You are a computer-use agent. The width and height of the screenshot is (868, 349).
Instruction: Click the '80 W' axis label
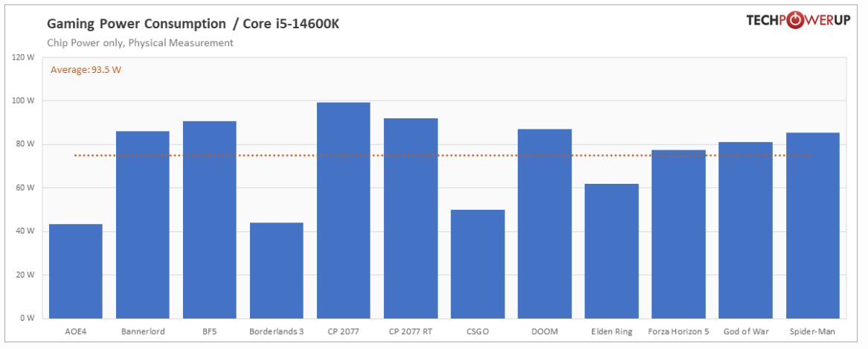(25, 144)
